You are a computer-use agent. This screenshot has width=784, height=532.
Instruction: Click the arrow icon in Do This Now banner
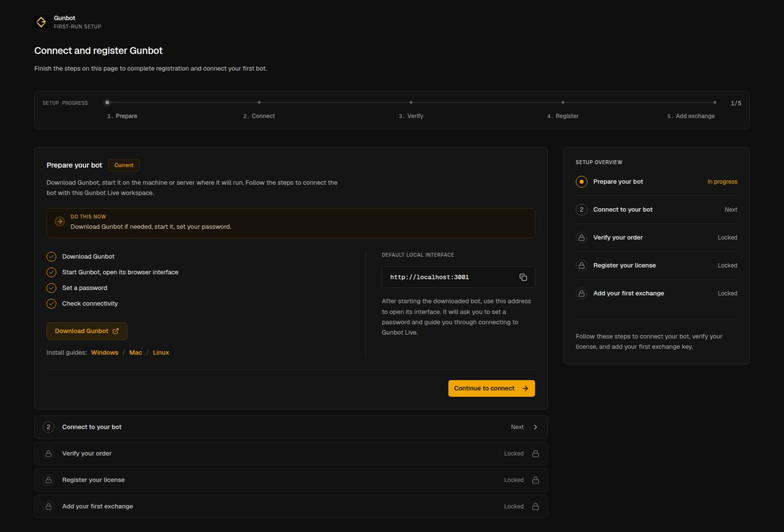(59, 222)
